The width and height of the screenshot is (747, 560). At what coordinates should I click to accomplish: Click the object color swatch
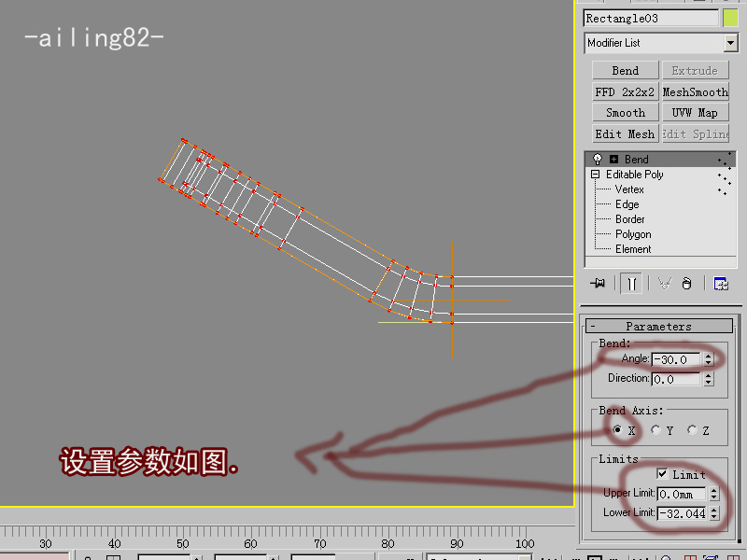[730, 19]
